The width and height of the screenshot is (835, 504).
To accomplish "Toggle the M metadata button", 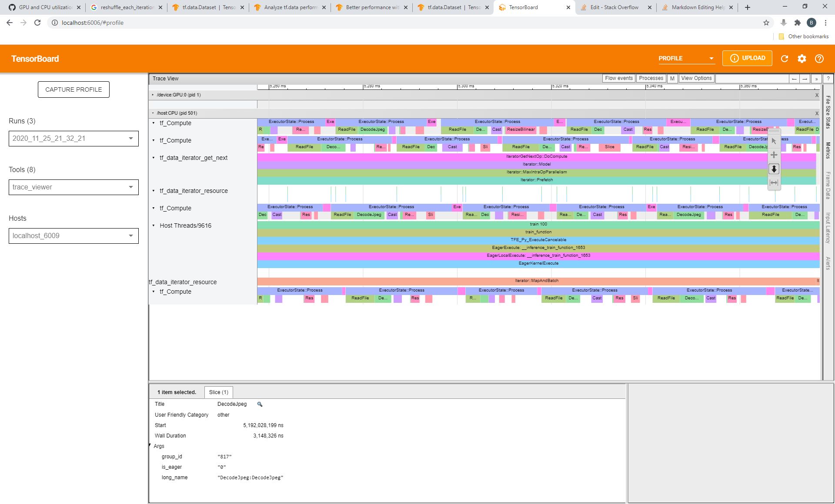I will pos(672,79).
